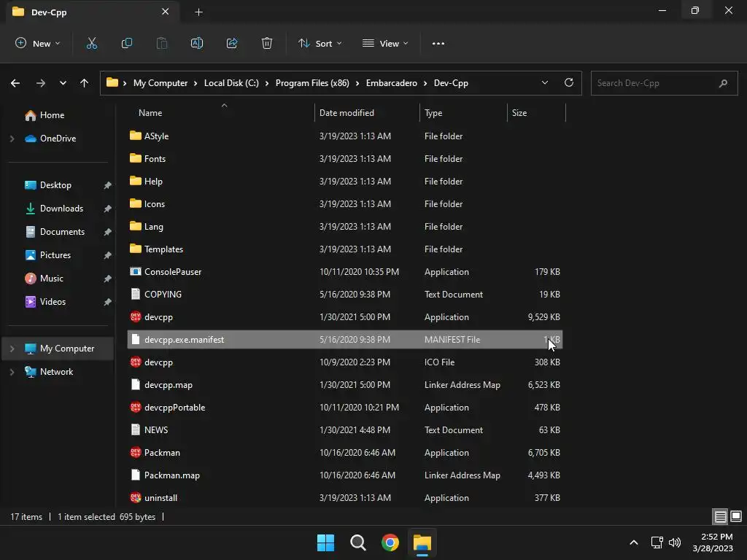Screen dimensions: 747x560
Task: Expand Network in navigation pane
Action: [12, 372]
